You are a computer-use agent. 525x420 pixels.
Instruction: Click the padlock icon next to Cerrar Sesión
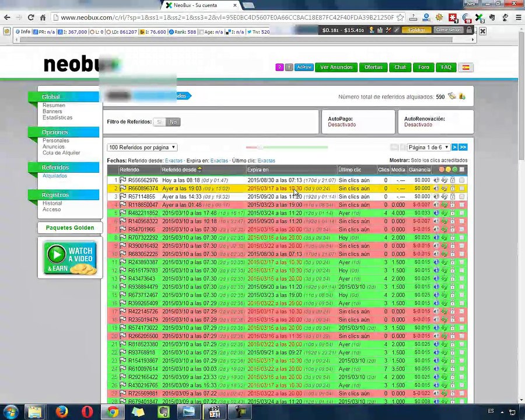click(469, 30)
